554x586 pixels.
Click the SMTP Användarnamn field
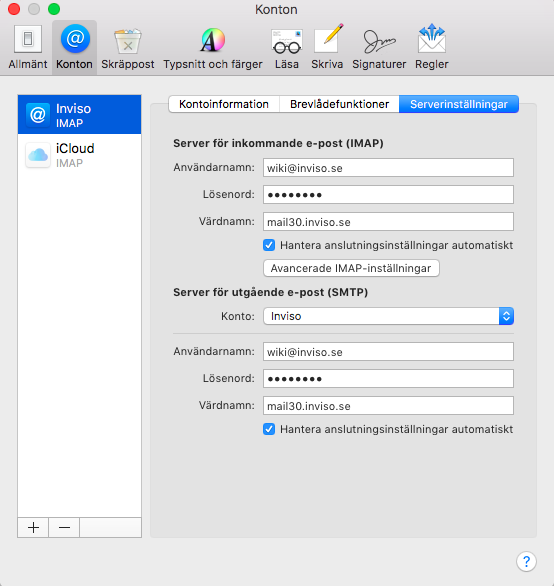[388, 352]
